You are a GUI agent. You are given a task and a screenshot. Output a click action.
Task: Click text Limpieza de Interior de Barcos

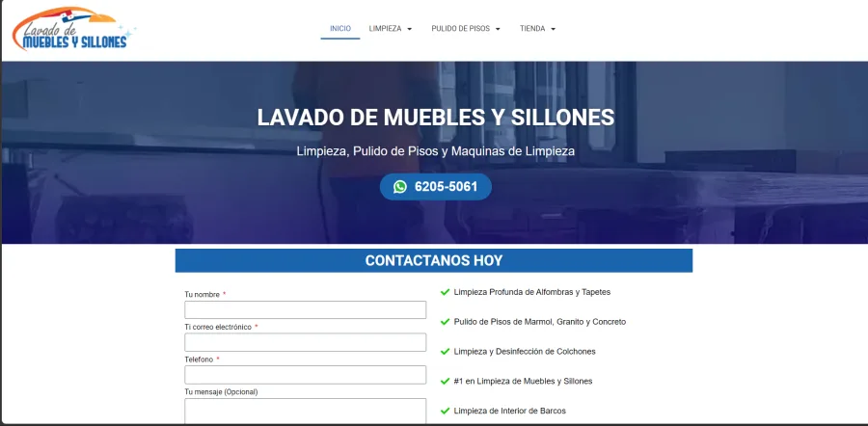pos(510,412)
